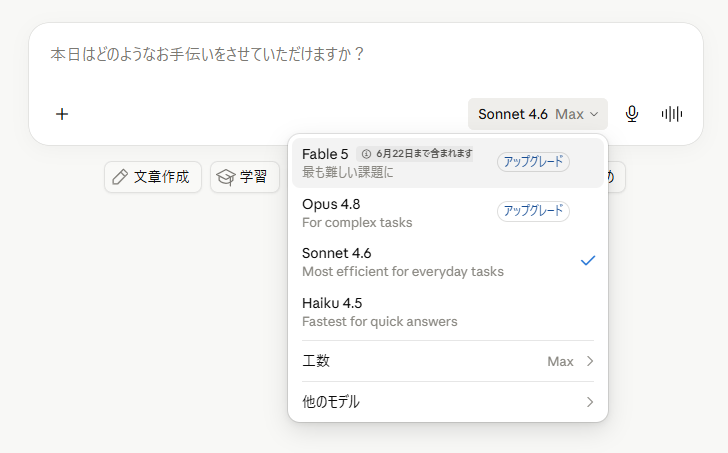Click 'Most efficient for everyday tasks' description
Screen dimensions: 728x453
click(x=403, y=272)
